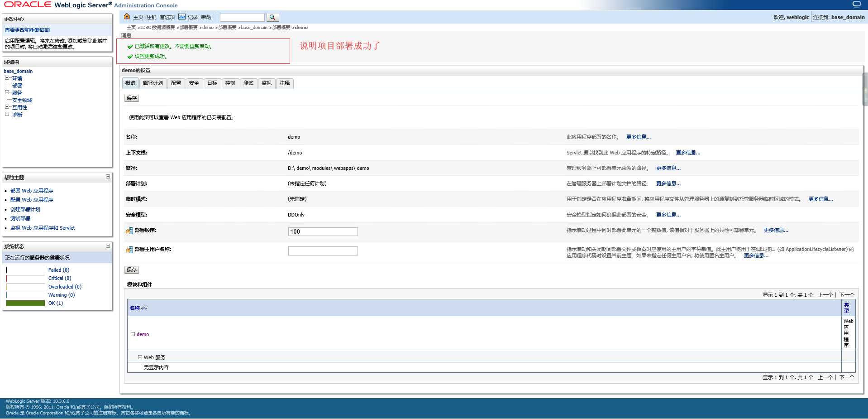
Task: Click 更多信息 link in the 临时模式 row
Action: (x=821, y=199)
